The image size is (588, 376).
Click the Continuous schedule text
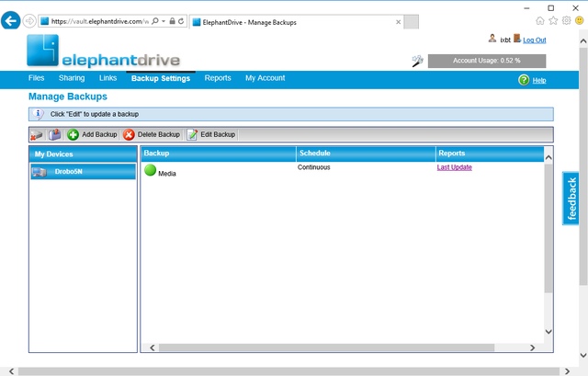point(314,167)
